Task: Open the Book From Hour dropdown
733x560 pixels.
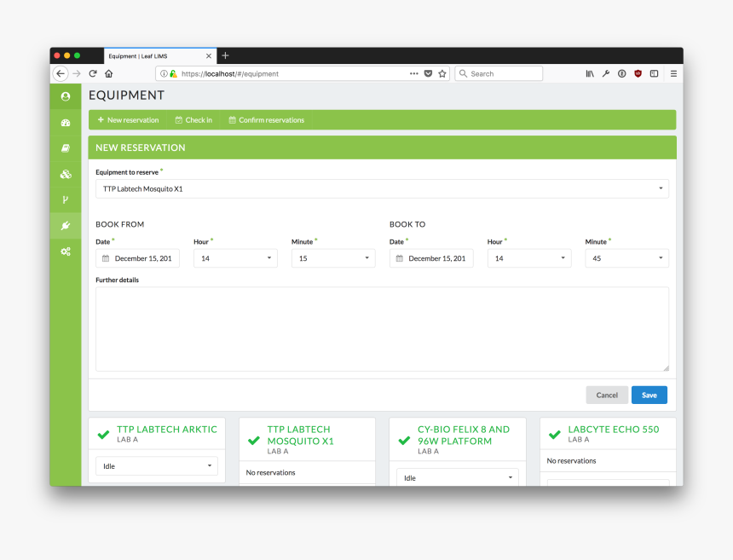Action: [x=235, y=258]
